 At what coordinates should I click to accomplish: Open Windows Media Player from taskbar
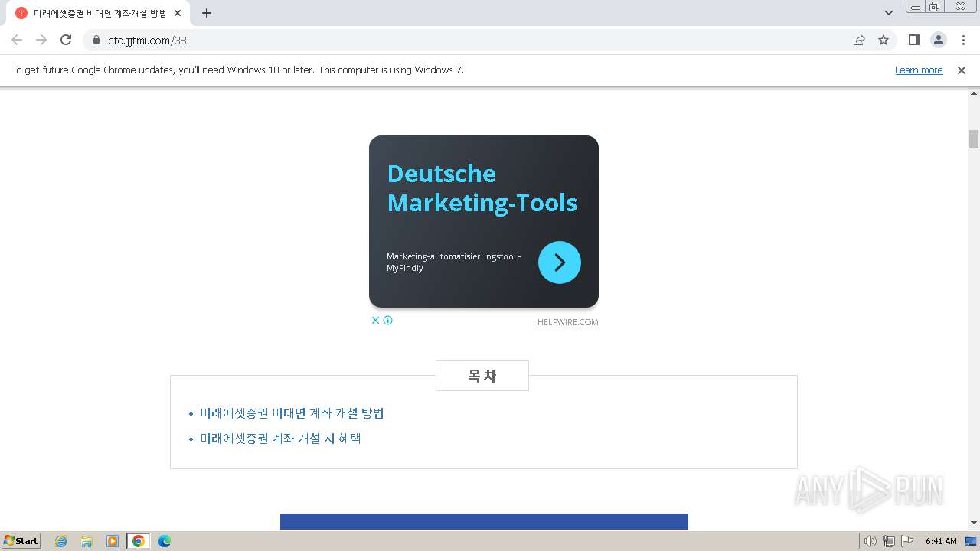click(x=113, y=541)
